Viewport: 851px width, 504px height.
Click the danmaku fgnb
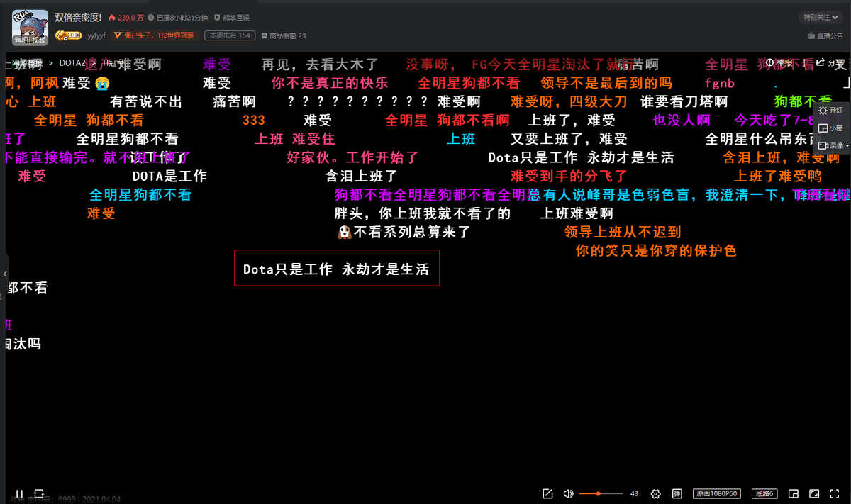[x=719, y=83]
